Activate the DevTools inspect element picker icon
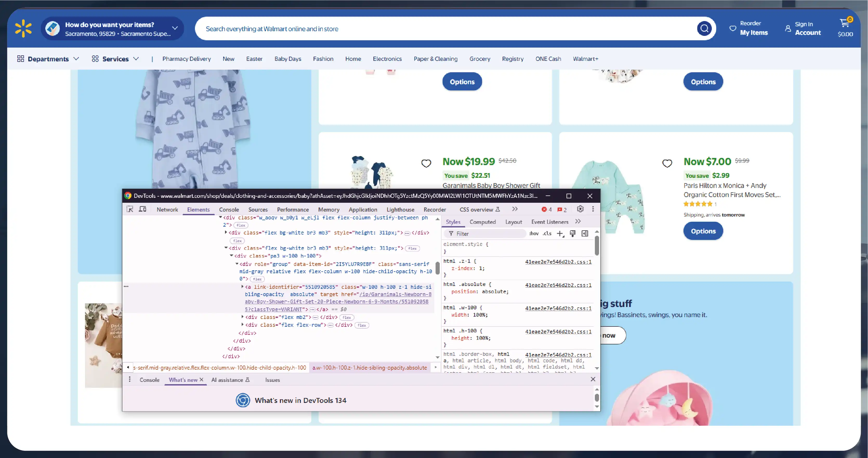The width and height of the screenshot is (868, 458). pos(130,209)
